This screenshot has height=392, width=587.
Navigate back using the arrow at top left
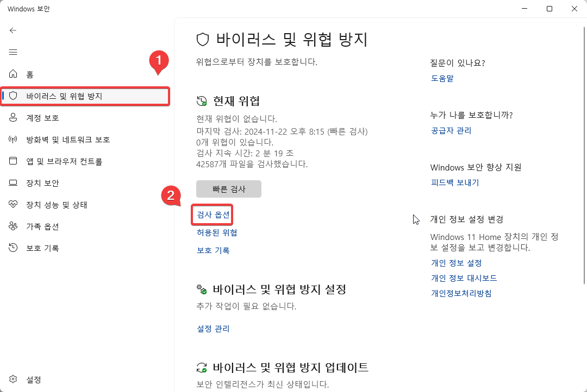13,30
